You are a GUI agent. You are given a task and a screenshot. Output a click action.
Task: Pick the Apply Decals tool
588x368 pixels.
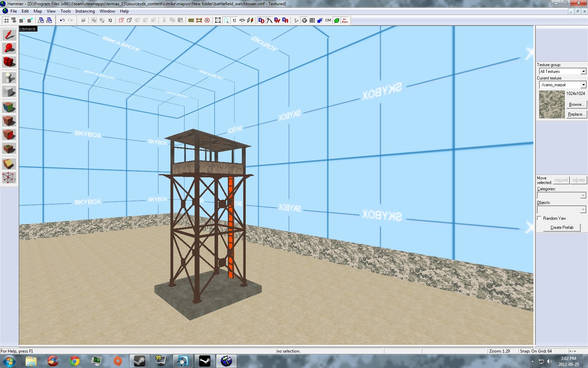[9, 135]
